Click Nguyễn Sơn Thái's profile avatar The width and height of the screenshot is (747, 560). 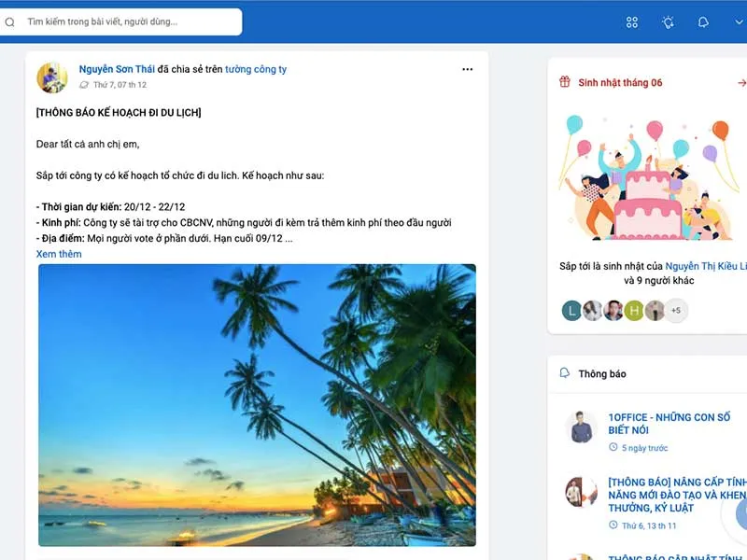[x=52, y=77]
